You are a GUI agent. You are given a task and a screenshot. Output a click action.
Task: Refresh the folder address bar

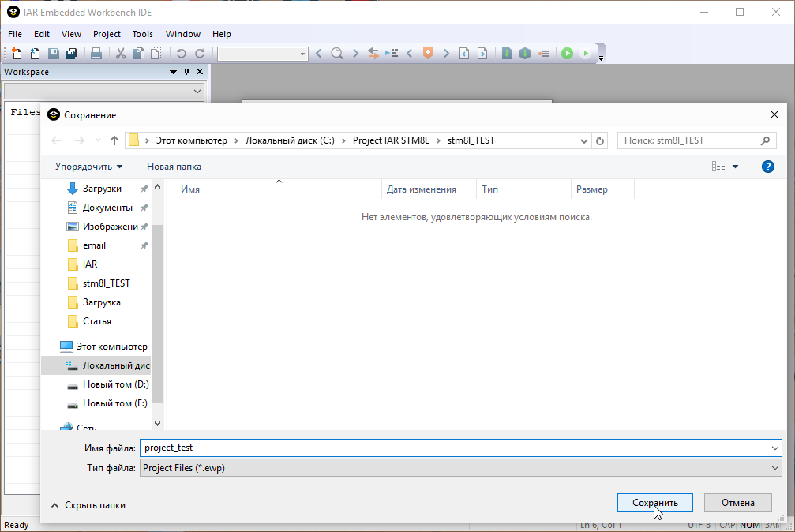pos(600,140)
